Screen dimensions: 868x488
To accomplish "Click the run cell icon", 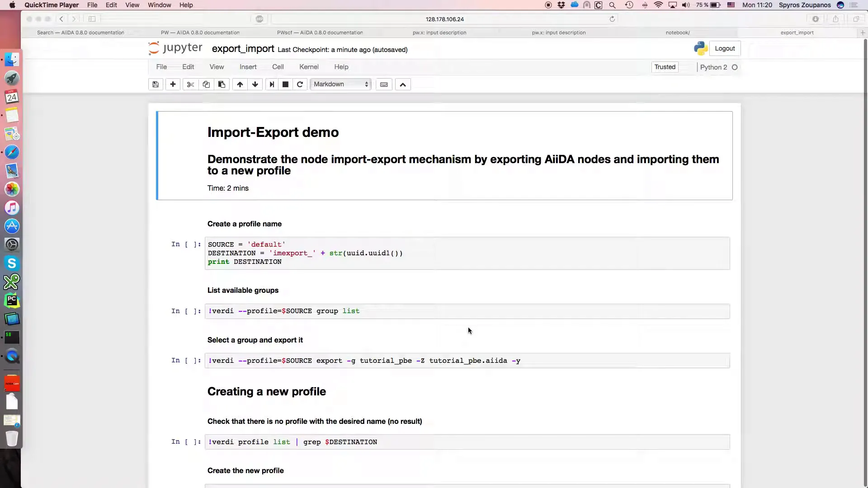I will point(271,84).
